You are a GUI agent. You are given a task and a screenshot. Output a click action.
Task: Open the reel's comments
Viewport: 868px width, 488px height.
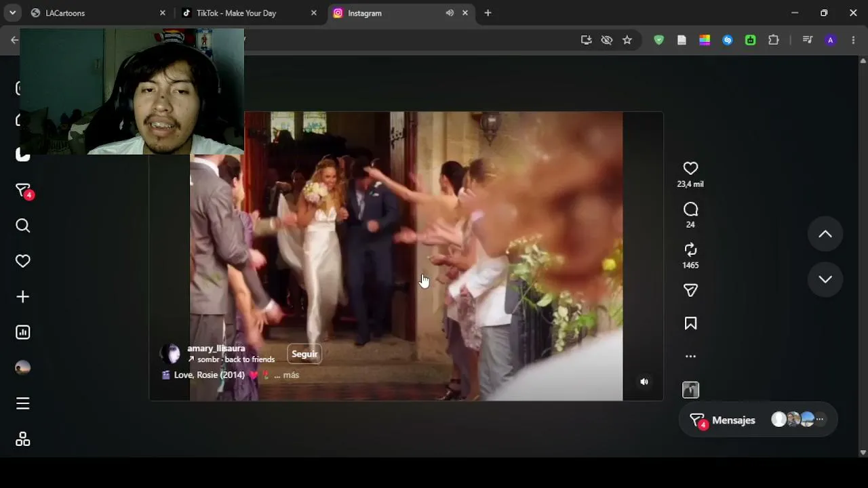coord(690,209)
